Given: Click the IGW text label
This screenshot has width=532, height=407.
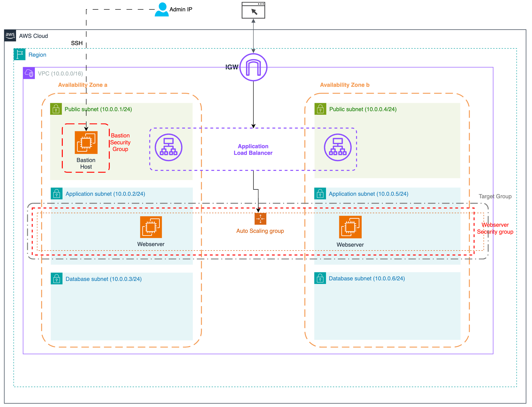Looking at the screenshot, I should click(x=232, y=67).
